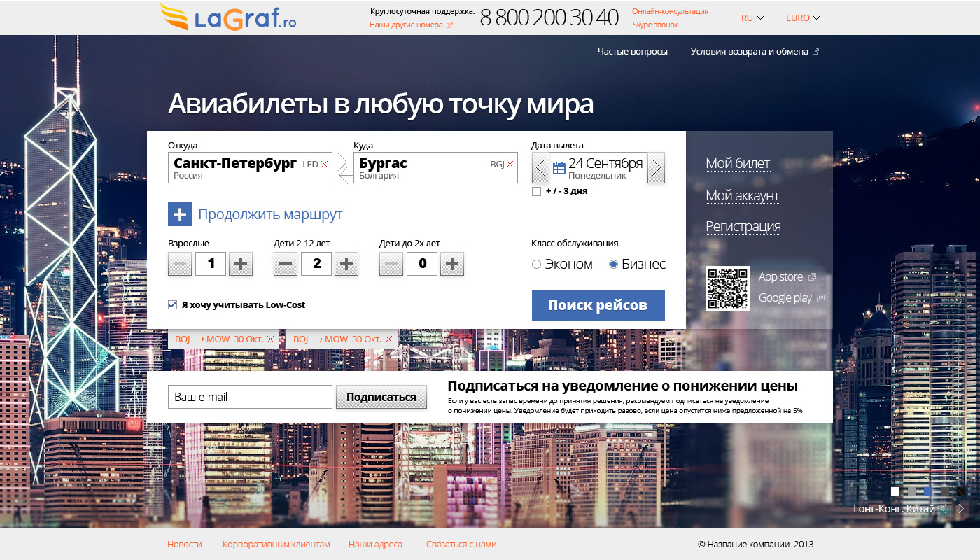Image resolution: width=980 pixels, height=560 pixels.
Task: Select the light gray slide indicator square
Action: (x=911, y=491)
